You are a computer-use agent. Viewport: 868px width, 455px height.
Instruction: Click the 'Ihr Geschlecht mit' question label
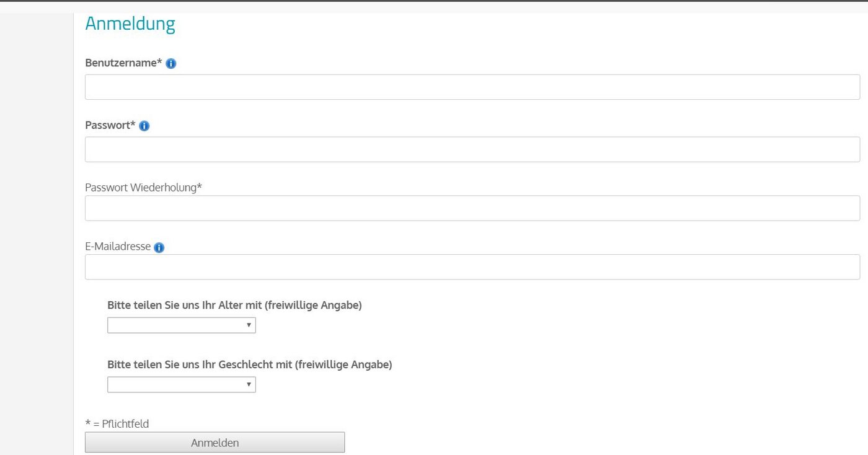pos(249,365)
